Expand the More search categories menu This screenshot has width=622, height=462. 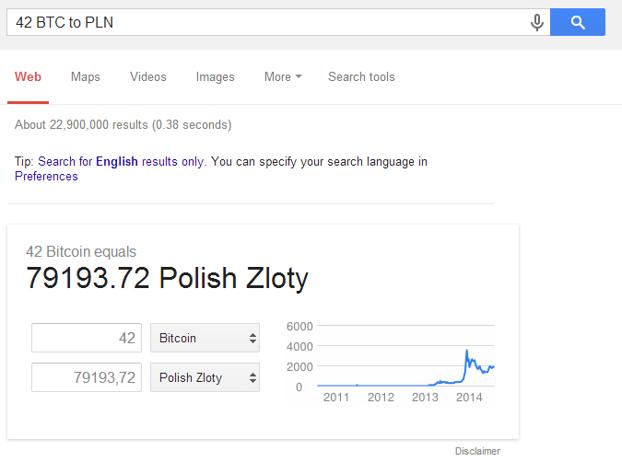pyautogui.click(x=283, y=77)
